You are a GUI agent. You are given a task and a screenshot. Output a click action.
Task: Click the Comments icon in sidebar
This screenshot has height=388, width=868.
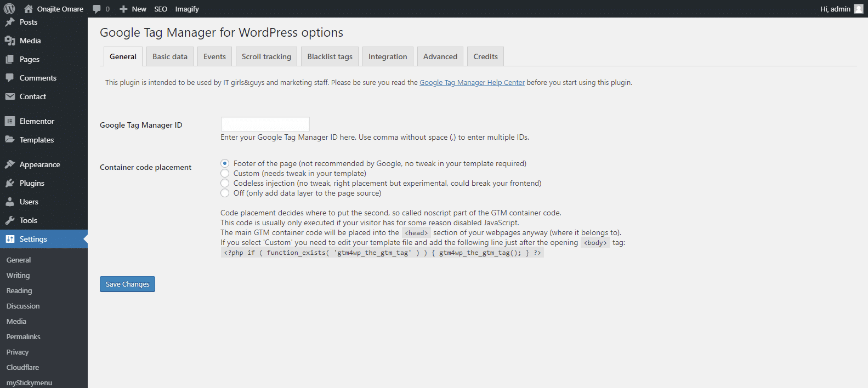[10, 78]
